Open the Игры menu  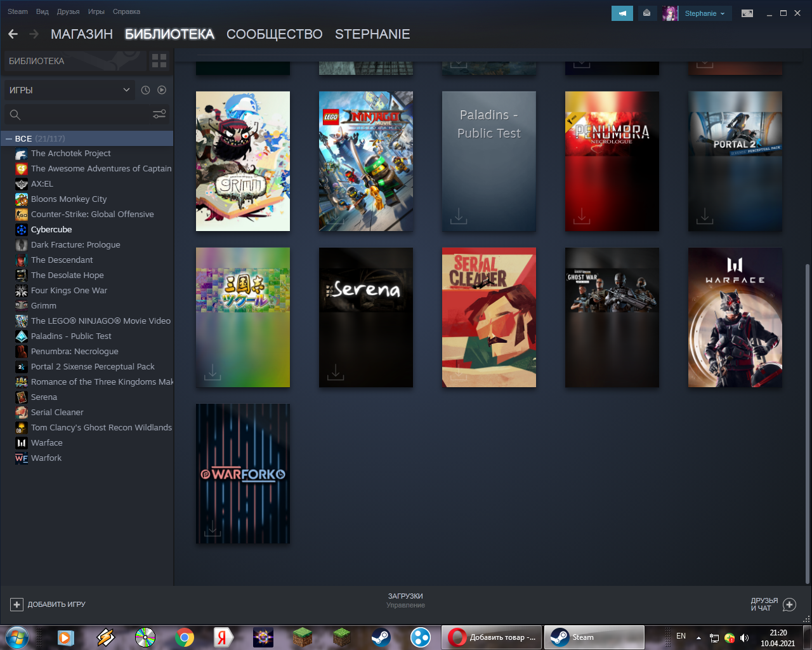(x=96, y=11)
